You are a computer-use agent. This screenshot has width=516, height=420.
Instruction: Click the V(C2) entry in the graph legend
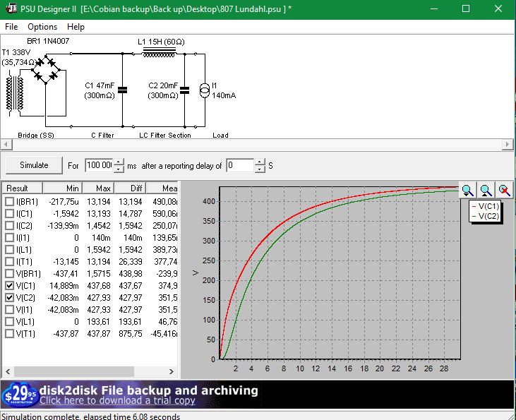coord(486,216)
